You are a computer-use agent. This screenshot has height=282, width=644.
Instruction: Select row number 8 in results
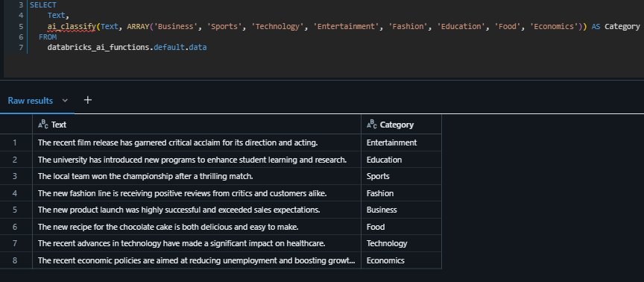15,260
